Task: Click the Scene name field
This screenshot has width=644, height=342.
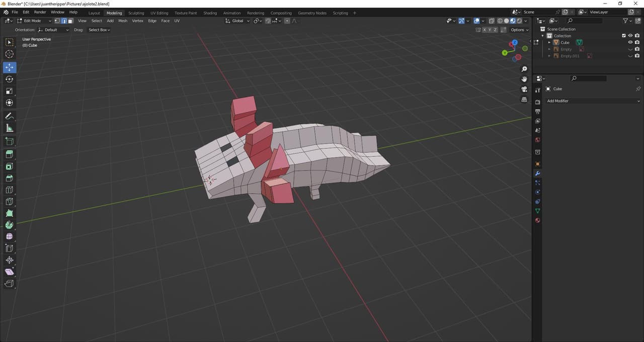Action: click(x=538, y=12)
